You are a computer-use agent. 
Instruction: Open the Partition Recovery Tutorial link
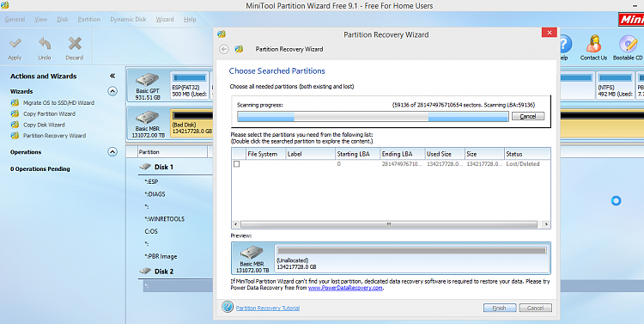click(268, 308)
